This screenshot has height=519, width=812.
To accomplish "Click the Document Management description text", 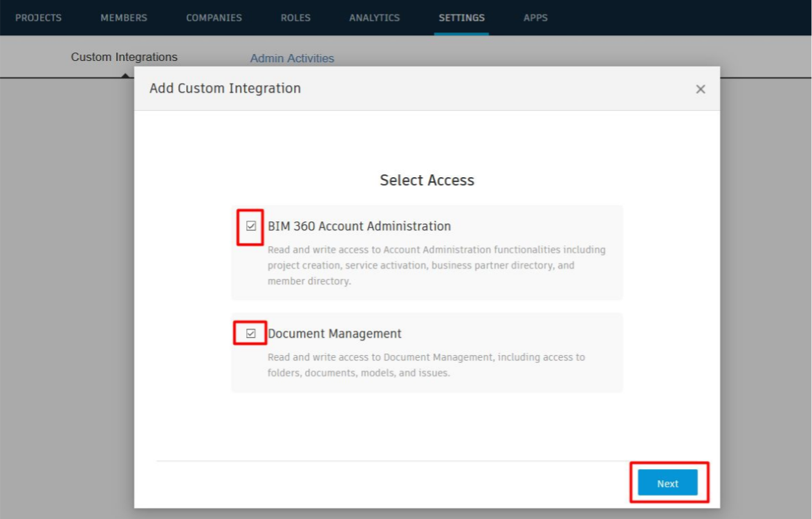I will pyautogui.click(x=425, y=365).
